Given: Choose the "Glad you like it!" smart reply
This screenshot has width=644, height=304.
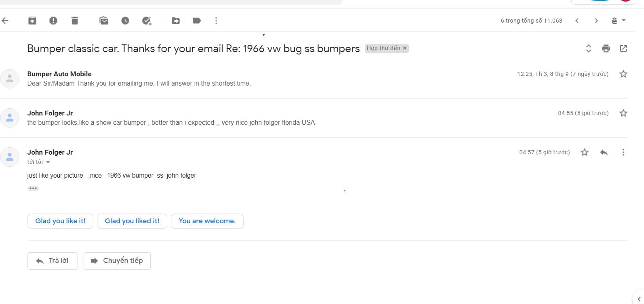Looking at the screenshot, I should click(60, 221).
